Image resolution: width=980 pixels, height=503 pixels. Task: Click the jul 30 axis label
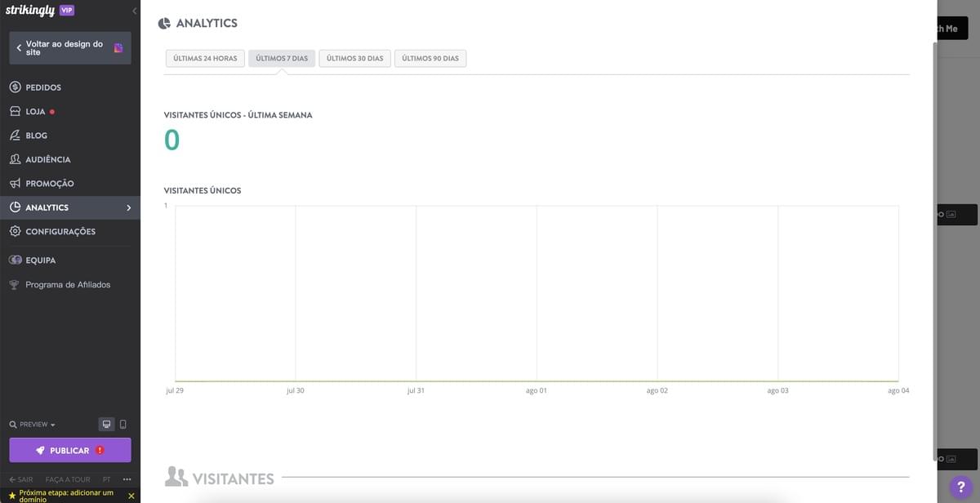[x=296, y=391]
